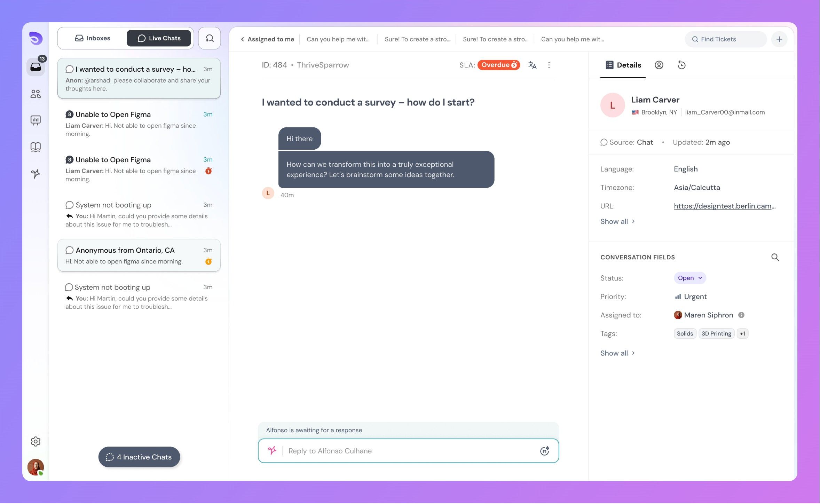Viewport: 820px width, 504px height.
Task: Click the AI sparkle icon in reply box
Action: point(272,451)
